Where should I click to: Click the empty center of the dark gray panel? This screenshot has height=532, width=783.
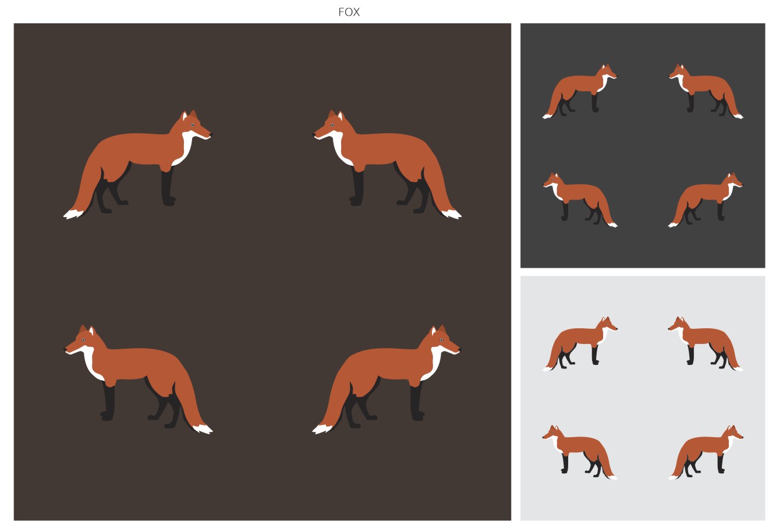pos(642,146)
